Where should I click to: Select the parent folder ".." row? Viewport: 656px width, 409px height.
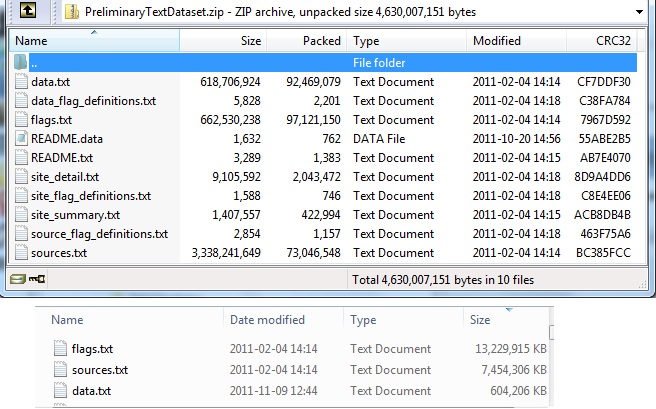click(325, 63)
